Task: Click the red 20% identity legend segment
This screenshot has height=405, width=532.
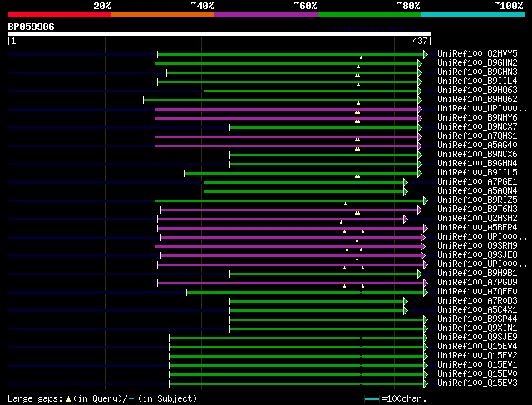Action: (x=60, y=15)
